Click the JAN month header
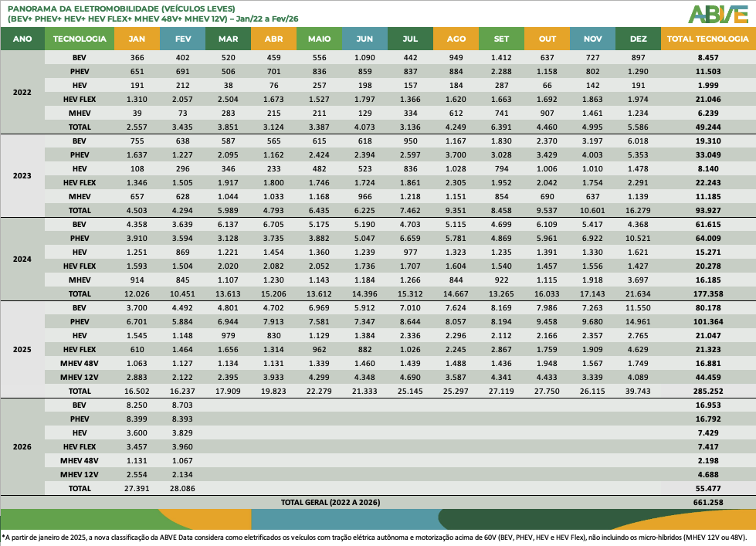This screenshot has width=756, height=546. [x=137, y=38]
